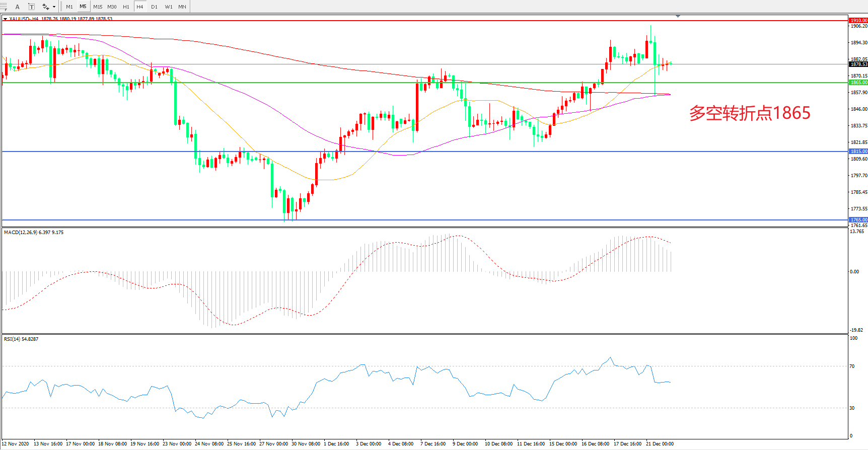Select the Text Label tool

(31, 7)
